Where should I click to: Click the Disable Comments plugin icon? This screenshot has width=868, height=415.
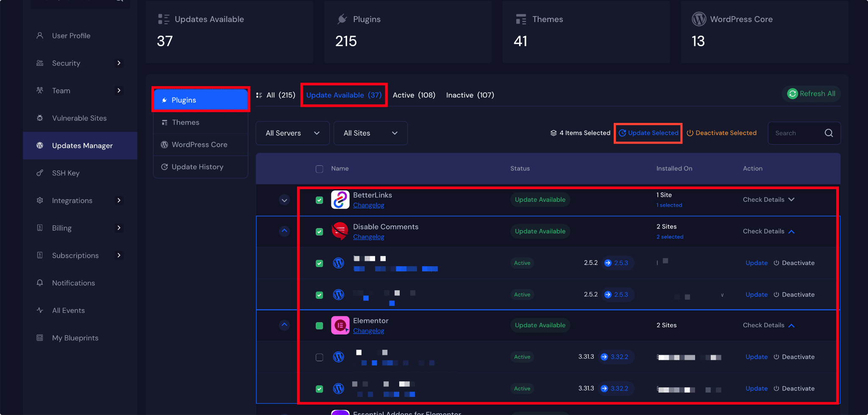[340, 231]
